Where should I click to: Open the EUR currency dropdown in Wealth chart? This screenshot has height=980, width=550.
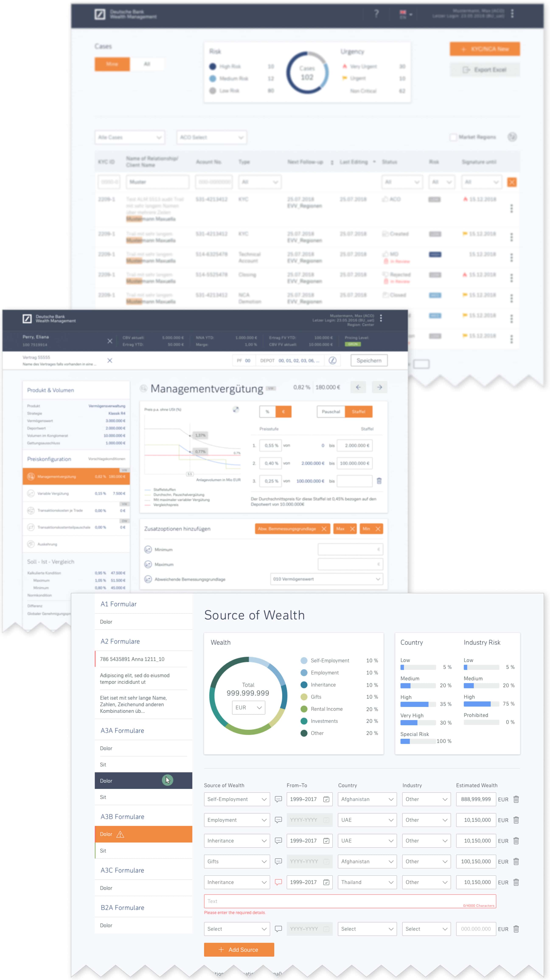coord(248,708)
